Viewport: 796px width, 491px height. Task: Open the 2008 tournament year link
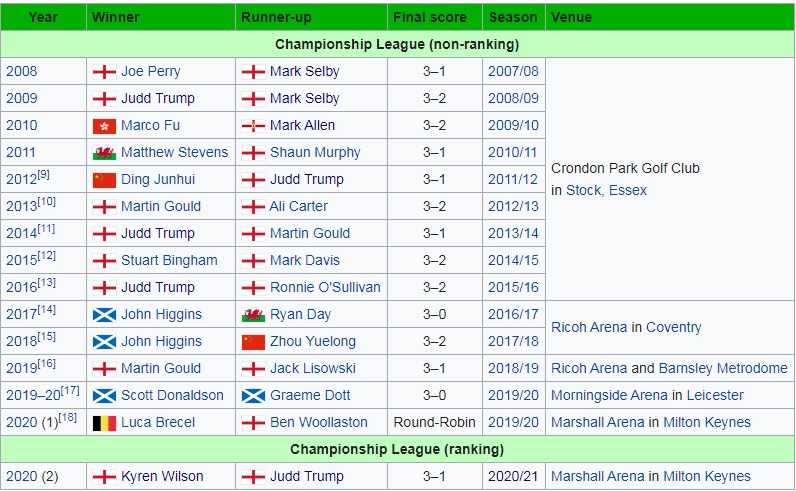coord(21,71)
